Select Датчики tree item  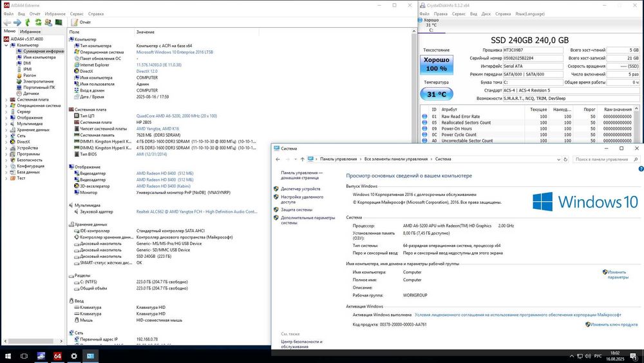pyautogui.click(x=31, y=93)
